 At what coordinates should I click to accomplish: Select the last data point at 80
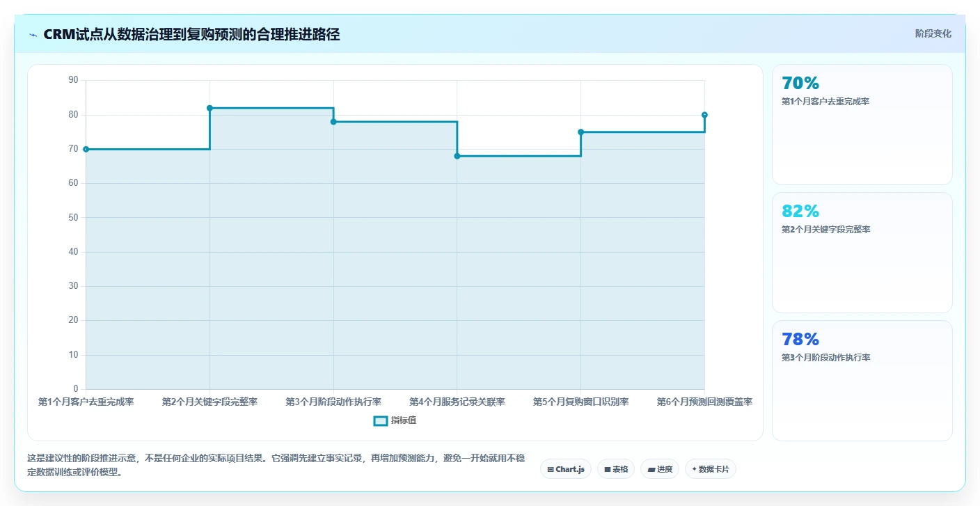point(704,115)
